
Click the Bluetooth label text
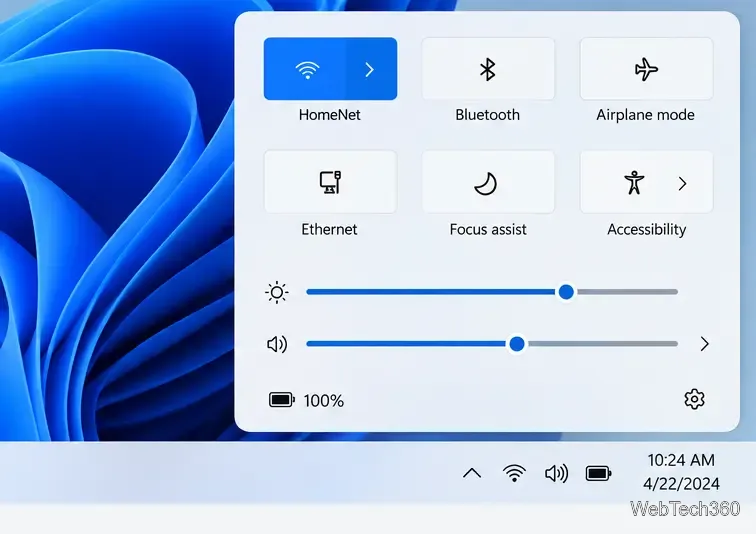click(487, 115)
